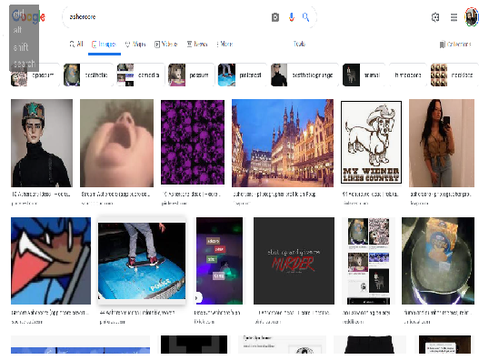Image resolution: width=479 pixels, height=360 pixels.
Task: Open caption link under the mirror selfie image
Action: click(x=440, y=194)
